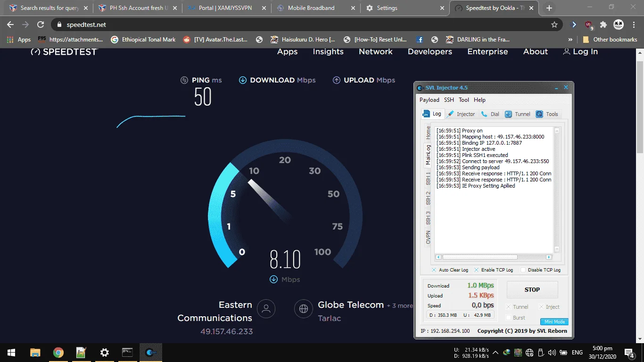Expand the hidden bookmarks overflow chevron
The height and width of the screenshot is (362, 644).
click(x=570, y=40)
